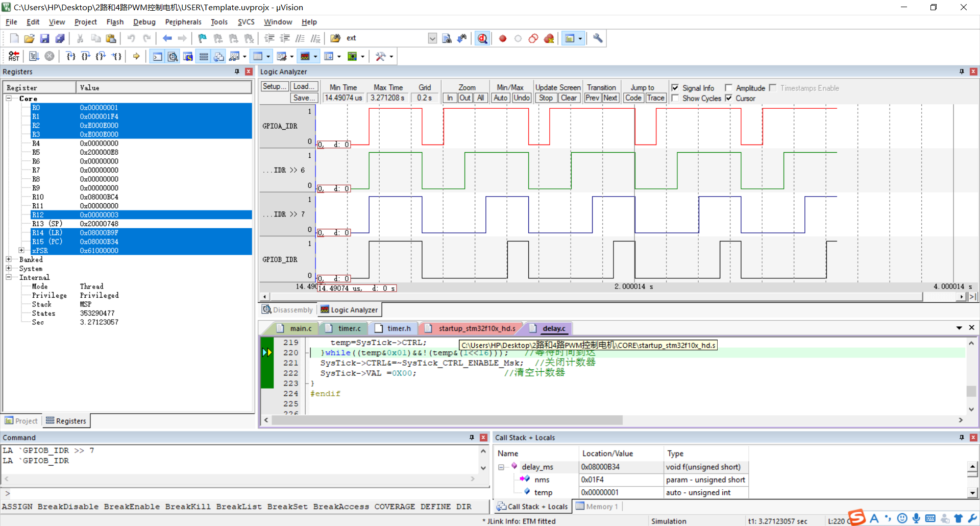Run the program with the yellow arrow icon
Screen dimensions: 980x526
pyautogui.click(x=136, y=56)
